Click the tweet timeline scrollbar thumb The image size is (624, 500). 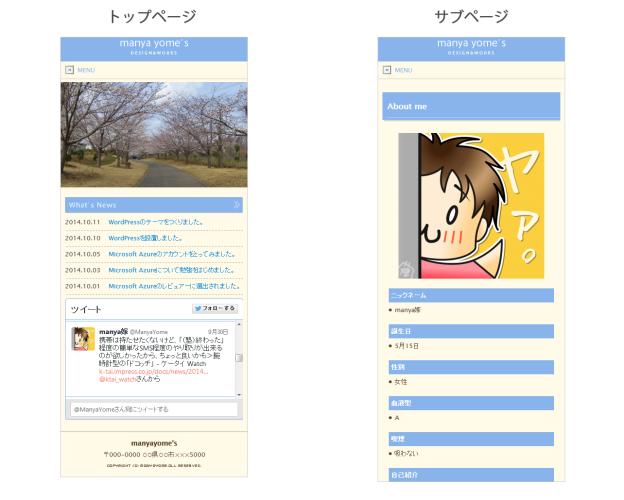pyautogui.click(x=239, y=358)
